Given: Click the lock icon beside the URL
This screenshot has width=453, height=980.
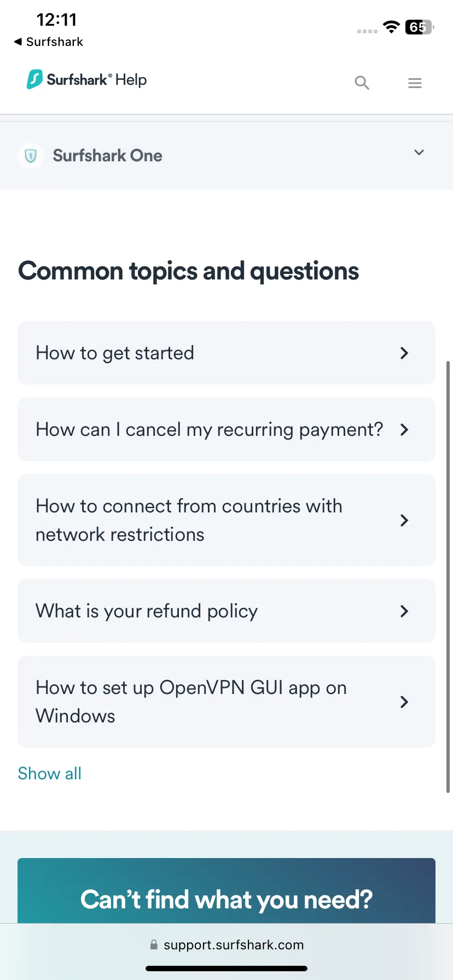Looking at the screenshot, I should coord(154,944).
